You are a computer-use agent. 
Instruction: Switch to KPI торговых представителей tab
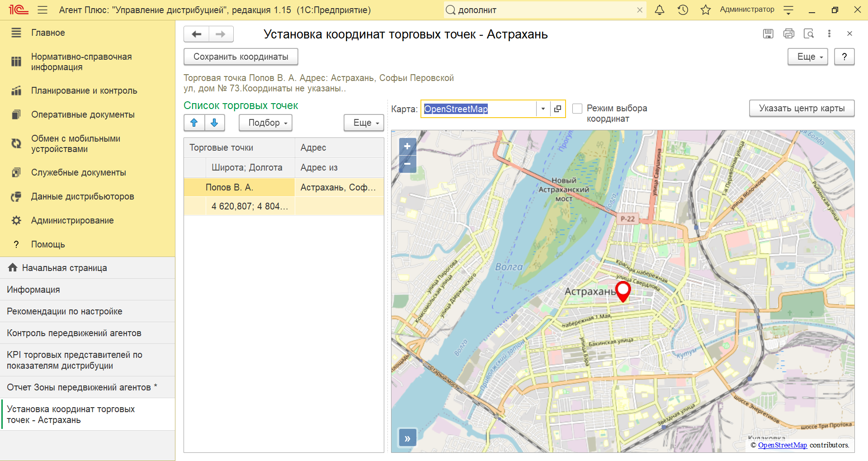click(87, 360)
